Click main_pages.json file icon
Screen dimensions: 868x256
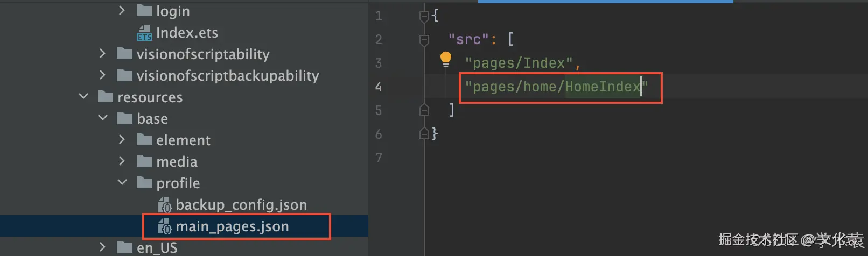click(x=164, y=226)
